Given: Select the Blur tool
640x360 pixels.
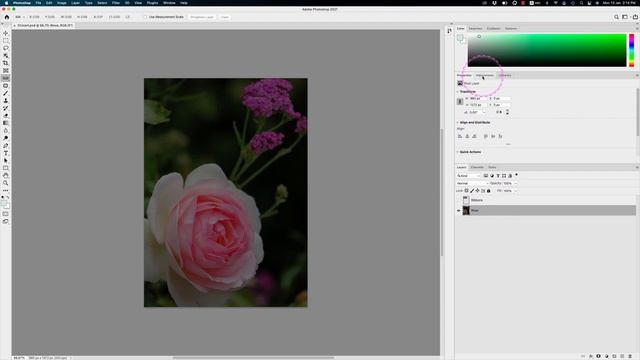Looking at the screenshot, I should (6, 131).
